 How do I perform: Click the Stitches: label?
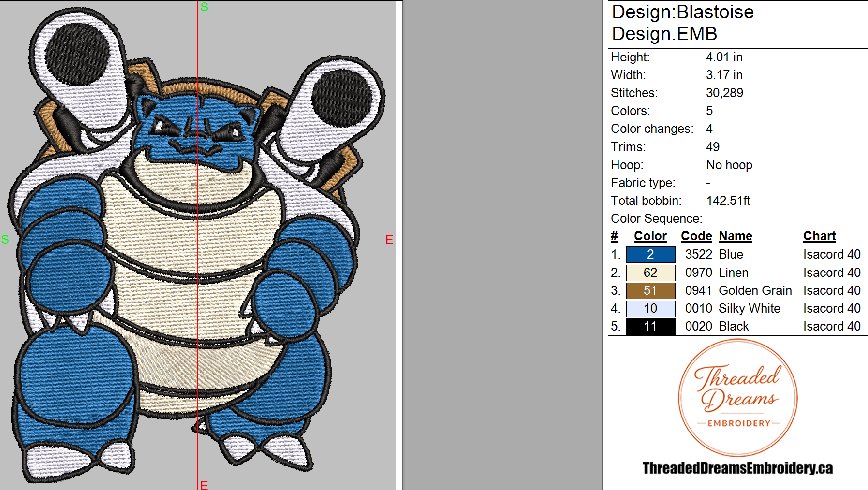(x=634, y=93)
